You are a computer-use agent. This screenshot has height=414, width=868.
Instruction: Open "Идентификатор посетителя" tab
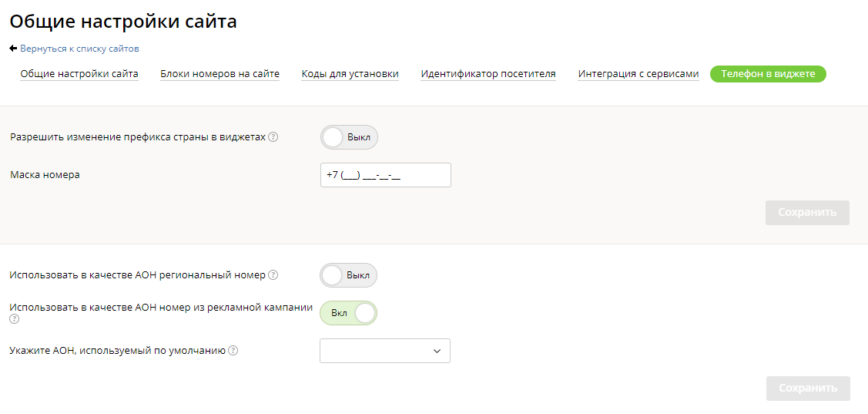click(488, 74)
